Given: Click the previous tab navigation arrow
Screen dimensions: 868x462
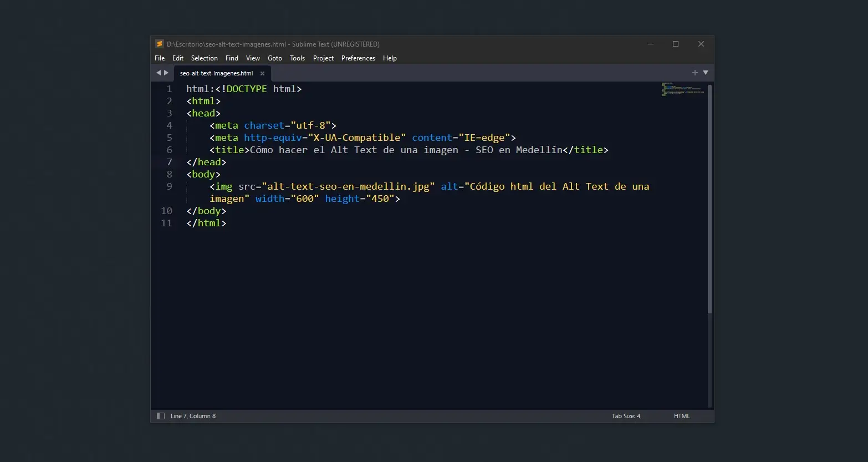Looking at the screenshot, I should click(157, 73).
